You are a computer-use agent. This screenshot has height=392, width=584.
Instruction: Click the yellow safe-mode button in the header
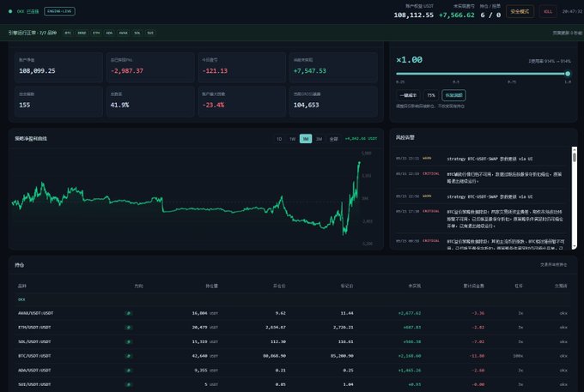520,11
